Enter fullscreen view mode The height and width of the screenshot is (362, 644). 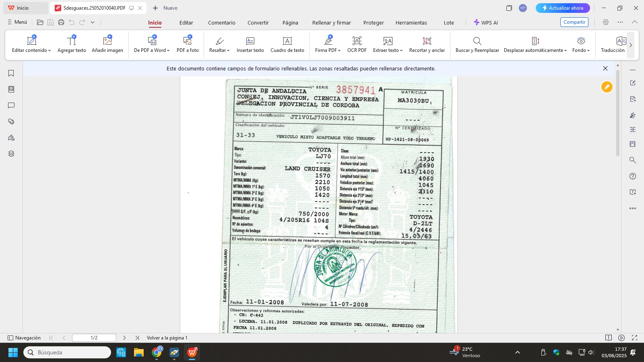click(x=634, y=338)
